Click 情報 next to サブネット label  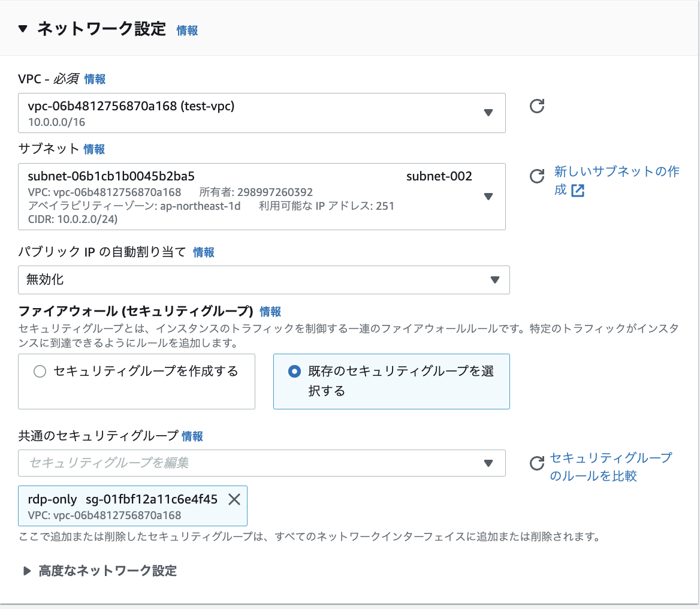(x=93, y=149)
